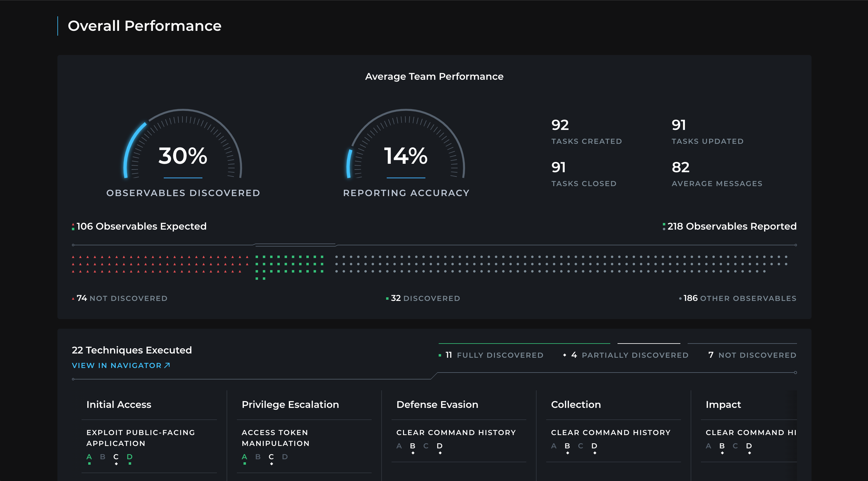Select team C under Exploit Public-Facing Application

[116, 457]
